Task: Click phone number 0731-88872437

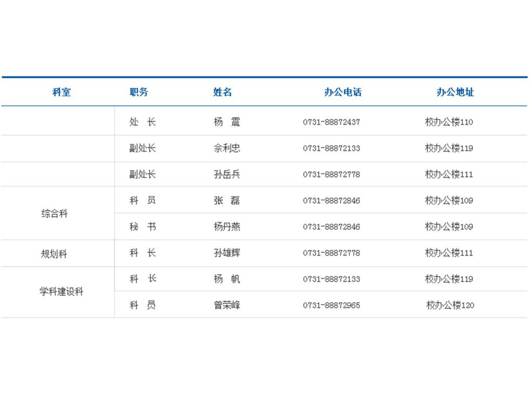Action: coord(331,122)
